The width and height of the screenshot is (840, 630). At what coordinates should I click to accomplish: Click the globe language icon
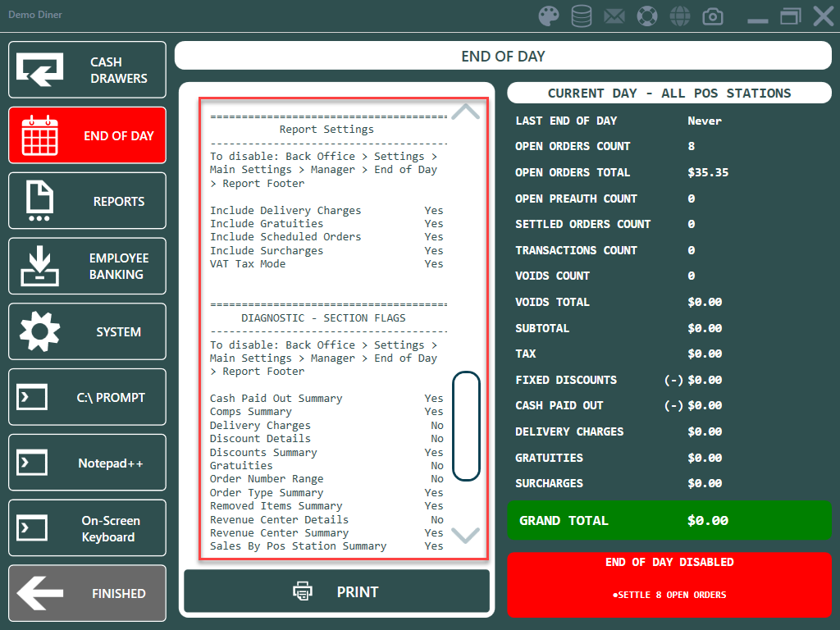pos(680,16)
